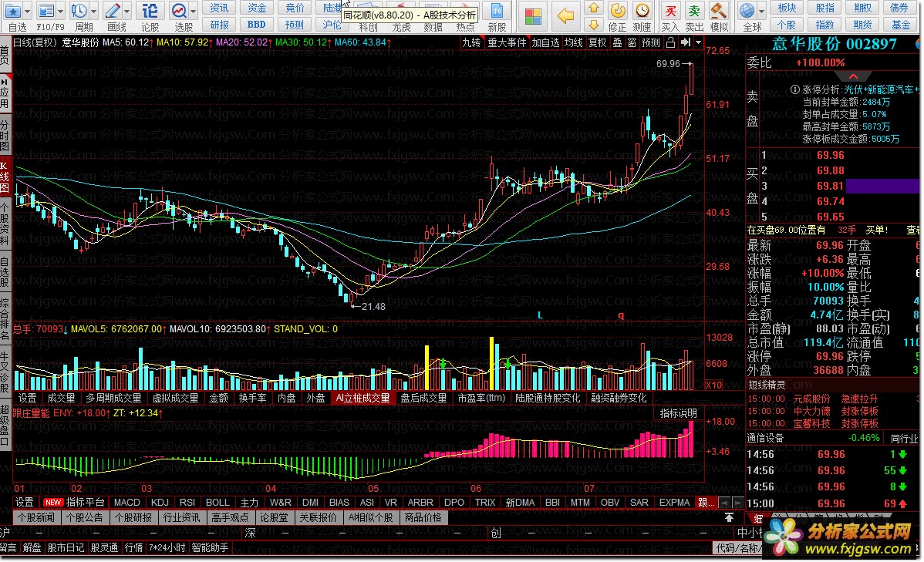
Task: Click the purple bid 3 volume bar
Action: coord(883,186)
